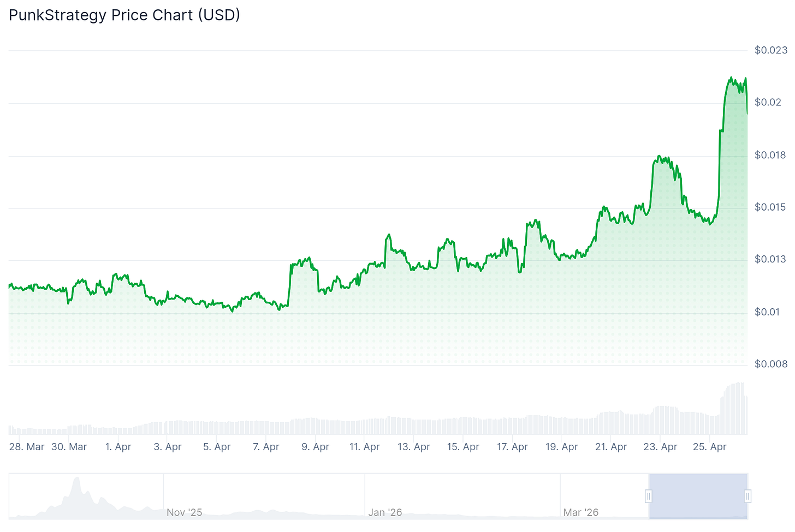The width and height of the screenshot is (795, 532).
Task: Click the $0.015 price axis label
Action: click(x=771, y=207)
